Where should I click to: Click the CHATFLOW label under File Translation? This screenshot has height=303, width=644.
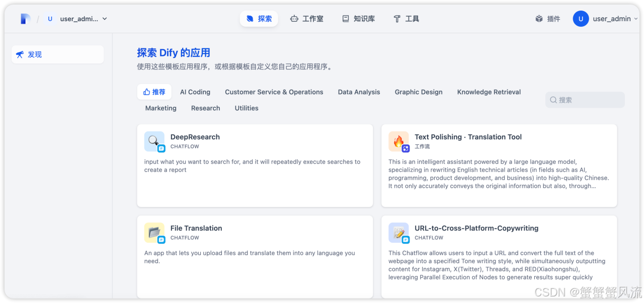click(x=185, y=238)
